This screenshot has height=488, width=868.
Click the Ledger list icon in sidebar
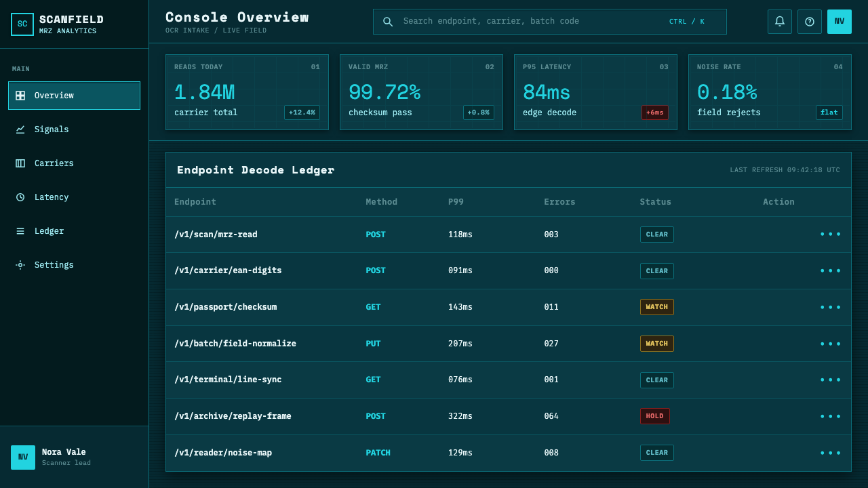pyautogui.click(x=20, y=231)
